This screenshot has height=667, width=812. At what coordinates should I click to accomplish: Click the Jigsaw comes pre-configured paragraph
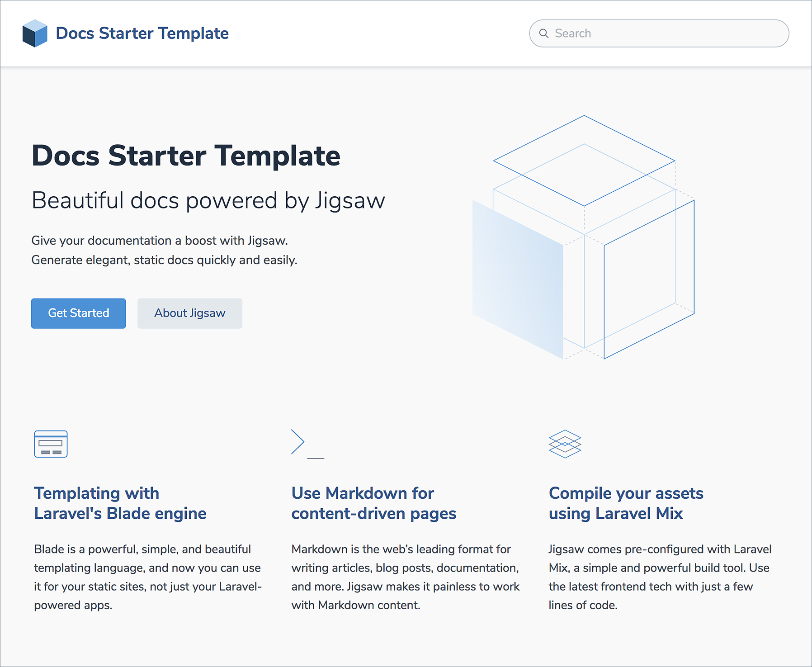660,577
